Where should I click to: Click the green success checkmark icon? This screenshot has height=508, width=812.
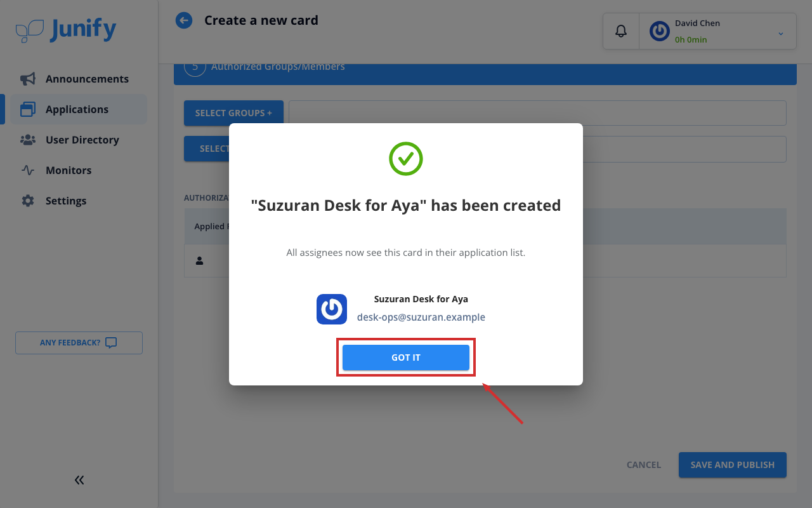coord(406,159)
